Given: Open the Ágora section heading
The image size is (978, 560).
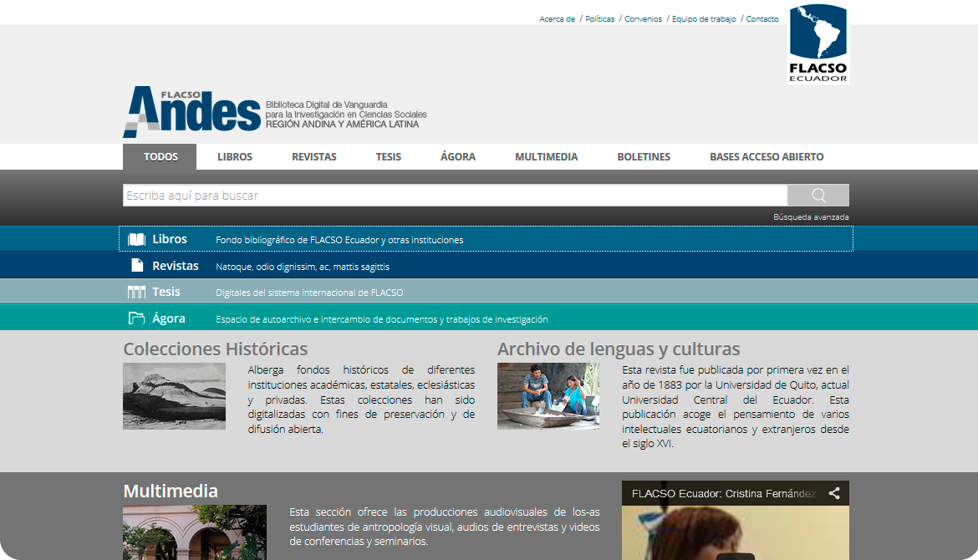Looking at the screenshot, I should [x=168, y=318].
